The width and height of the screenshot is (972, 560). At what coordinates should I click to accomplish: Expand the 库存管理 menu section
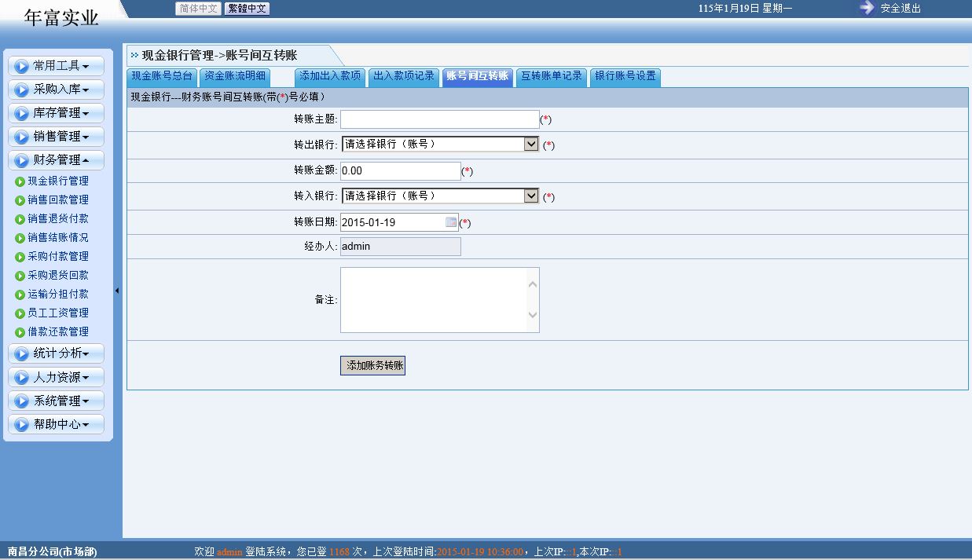pos(56,113)
